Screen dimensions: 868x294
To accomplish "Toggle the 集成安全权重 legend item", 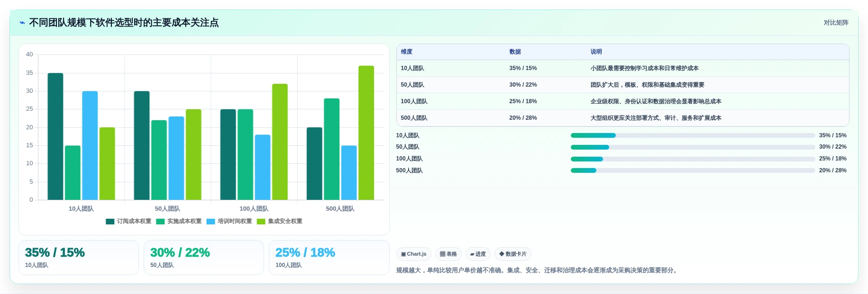I will (279, 222).
